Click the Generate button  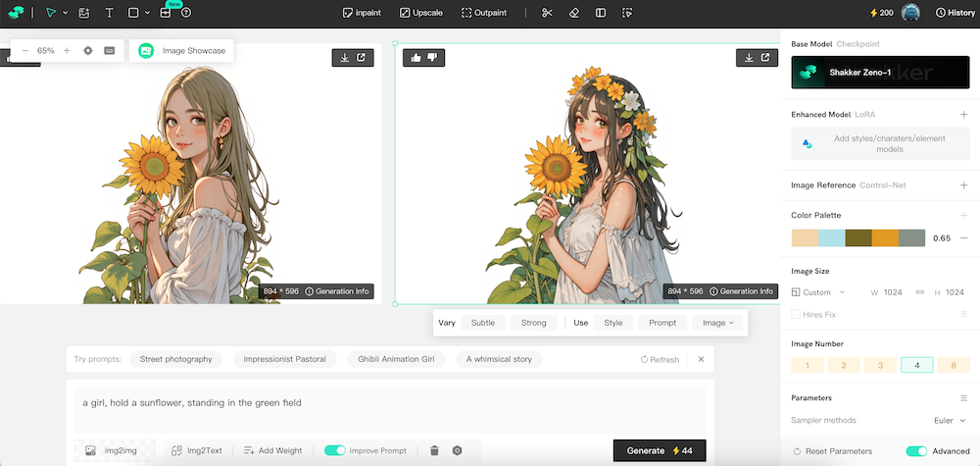[659, 450]
